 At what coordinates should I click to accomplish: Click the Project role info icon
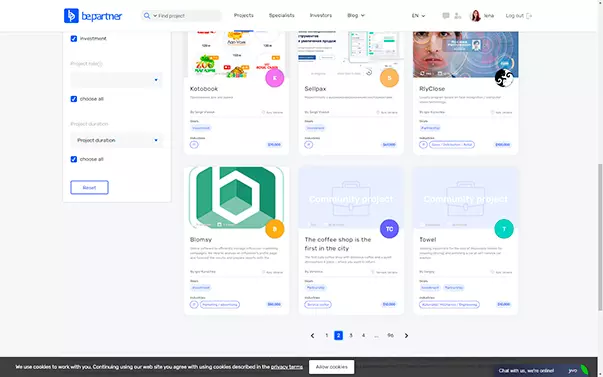(x=100, y=64)
